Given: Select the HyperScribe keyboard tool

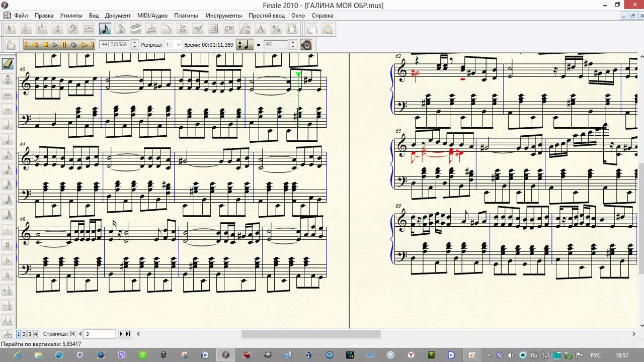Looking at the screenshot, I should tap(136, 29).
